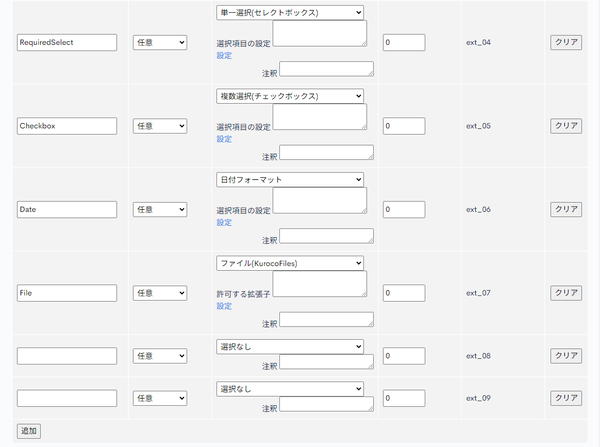Click the number field showing 0 in ext_04 row

(x=404, y=42)
